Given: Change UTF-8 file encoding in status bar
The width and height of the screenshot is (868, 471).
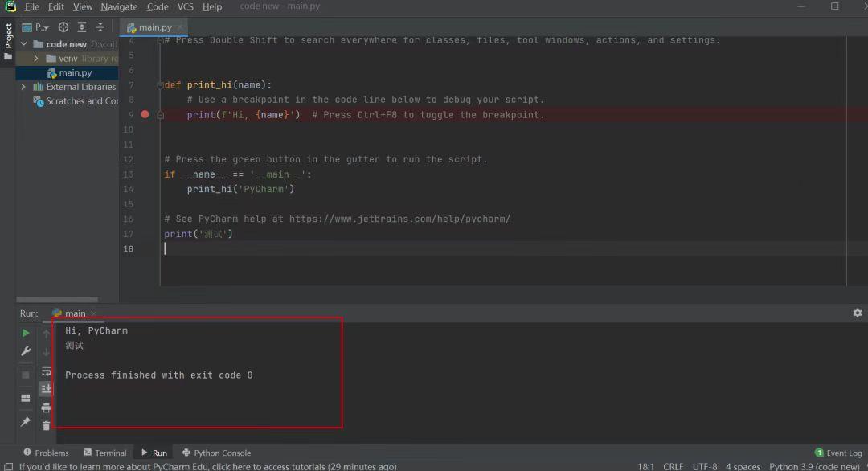Looking at the screenshot, I should pyautogui.click(x=705, y=466).
